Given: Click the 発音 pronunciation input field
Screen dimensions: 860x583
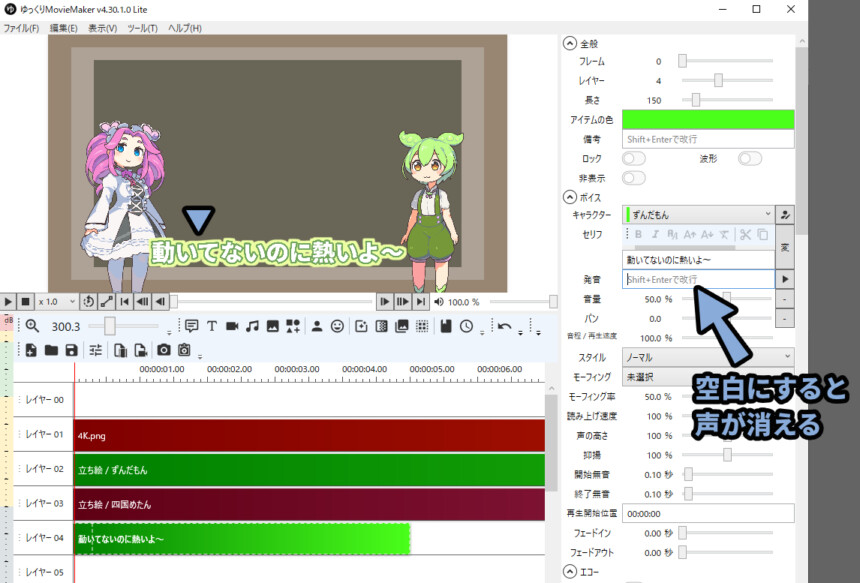Looking at the screenshot, I should (x=699, y=279).
